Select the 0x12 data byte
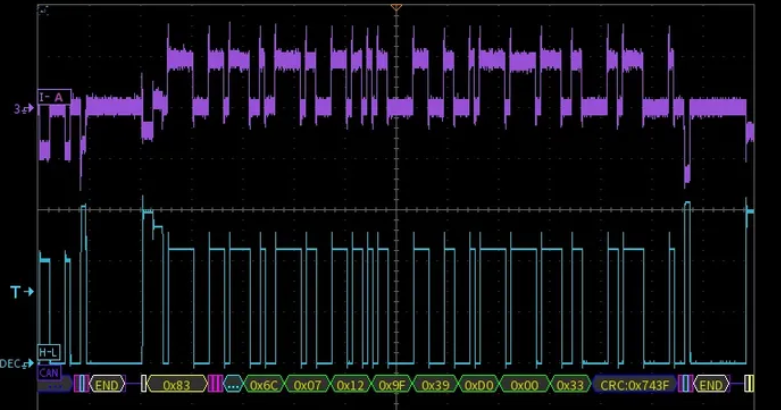The width and height of the screenshot is (781, 410). pyautogui.click(x=350, y=384)
